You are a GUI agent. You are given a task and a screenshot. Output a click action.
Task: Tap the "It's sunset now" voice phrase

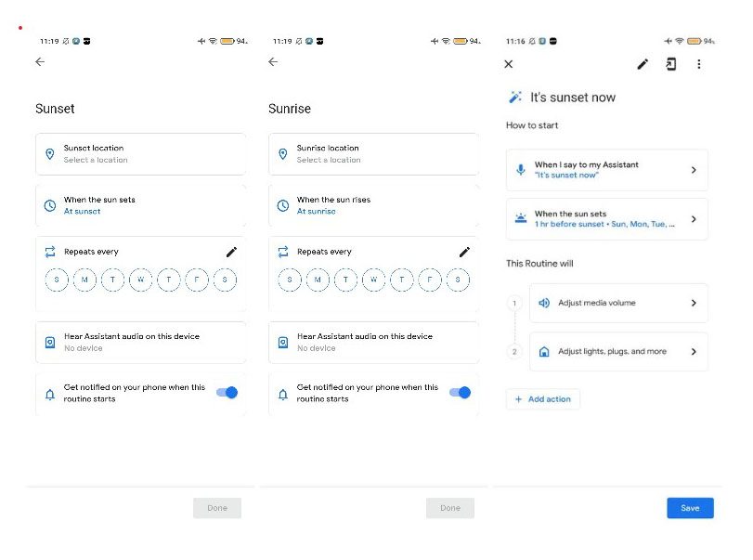[566, 176]
